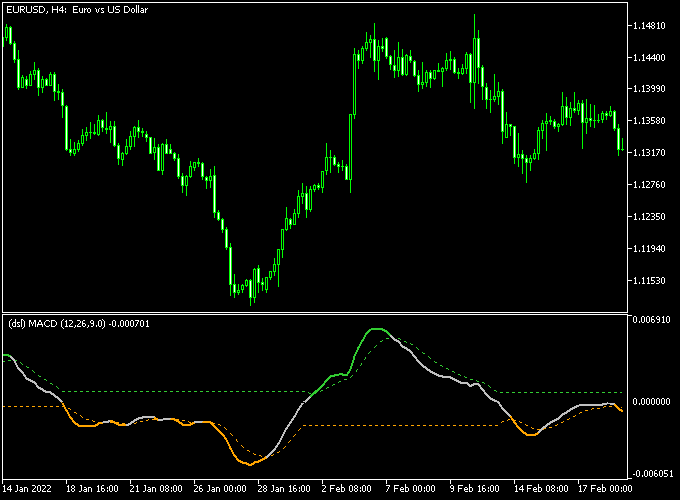Click the 14 Jan 2022 date label
This screenshot has width=680, height=500.
27,489
